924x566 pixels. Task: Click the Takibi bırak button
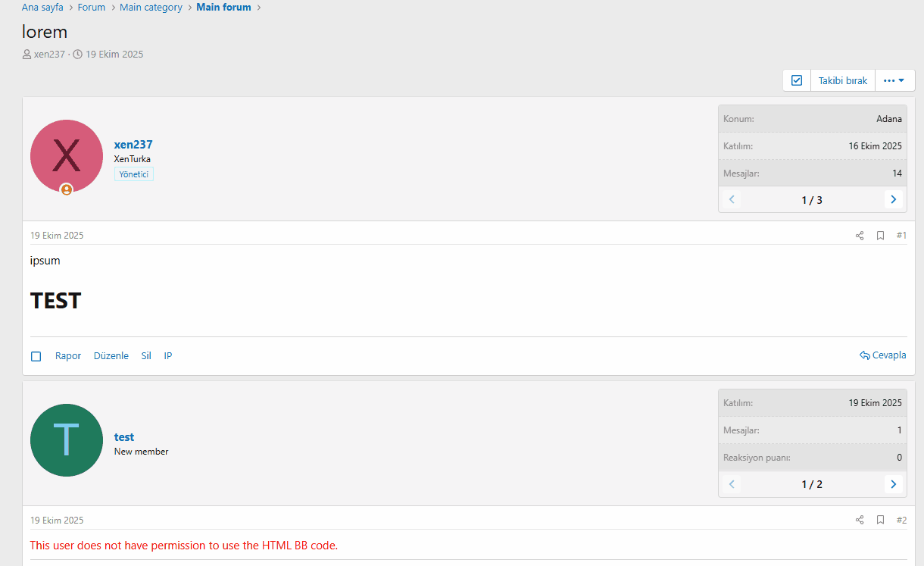point(842,80)
